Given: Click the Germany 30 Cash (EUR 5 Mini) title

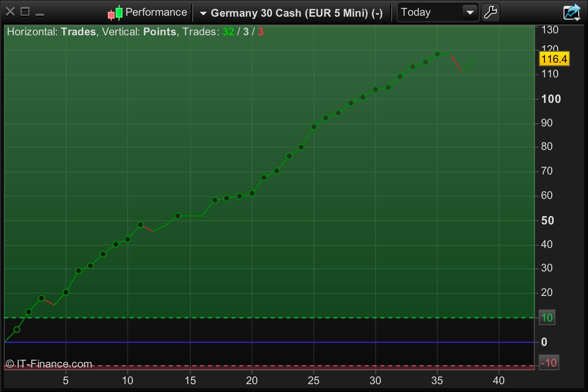Looking at the screenshot, I should click(x=296, y=13).
